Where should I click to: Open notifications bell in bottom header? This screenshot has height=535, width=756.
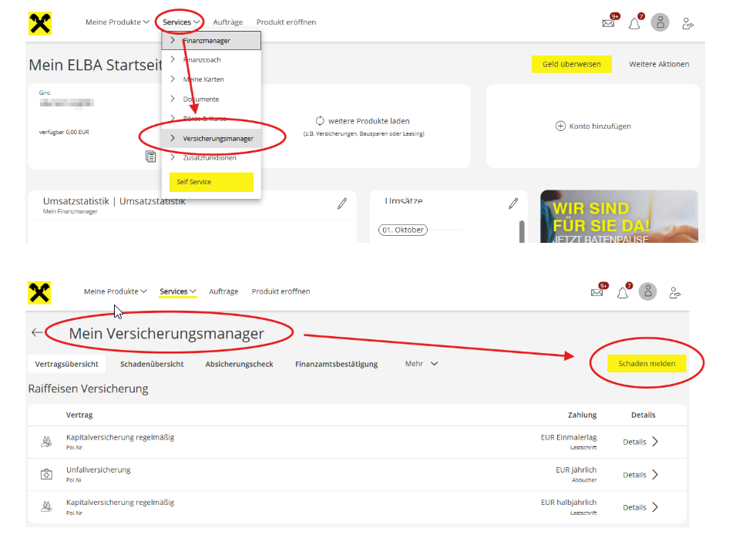point(623,292)
